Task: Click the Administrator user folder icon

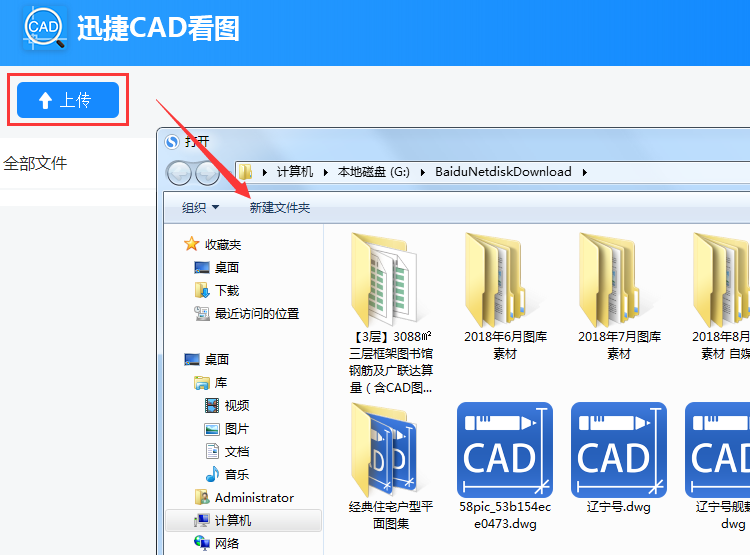Action: [x=202, y=497]
